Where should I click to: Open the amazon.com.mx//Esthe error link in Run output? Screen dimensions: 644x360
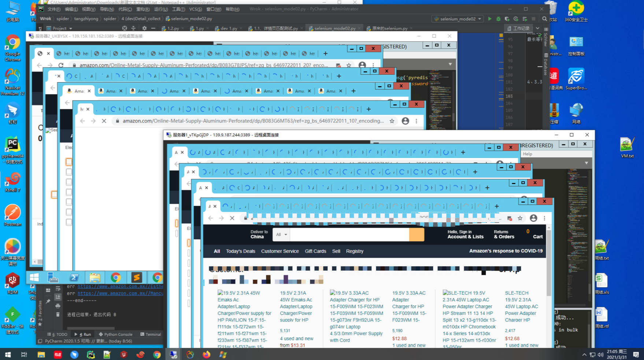tap(120, 286)
